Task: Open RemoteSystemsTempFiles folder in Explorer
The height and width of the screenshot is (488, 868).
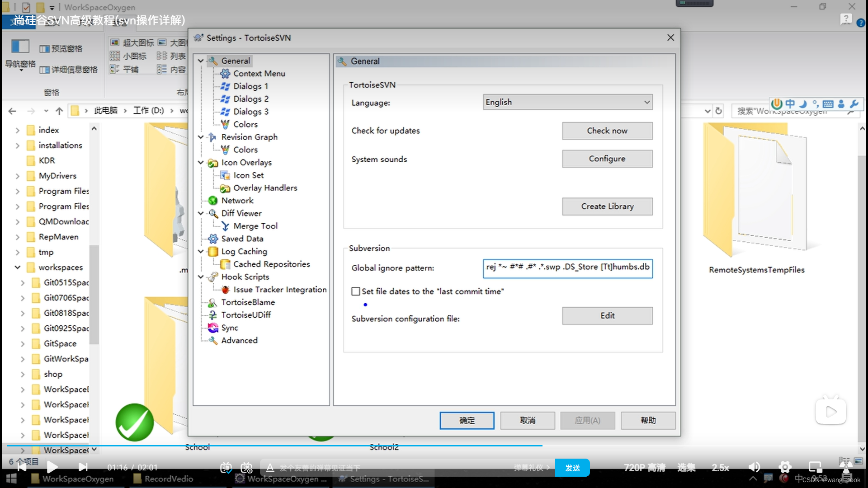Action: click(756, 199)
